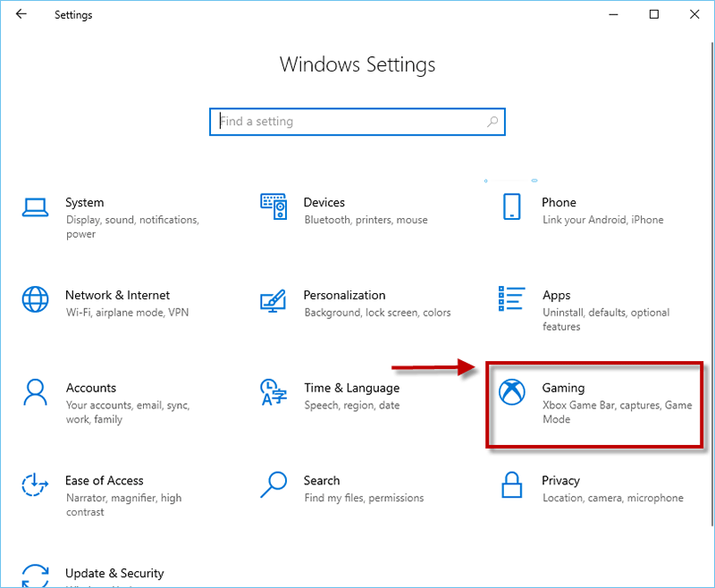715x588 pixels.
Task: Click 'Bluetooth, printers, mouse' description
Action: [366, 220]
